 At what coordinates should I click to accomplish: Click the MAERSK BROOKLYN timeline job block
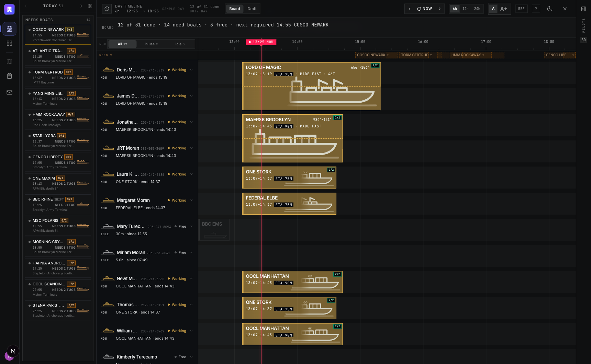tap(292, 138)
